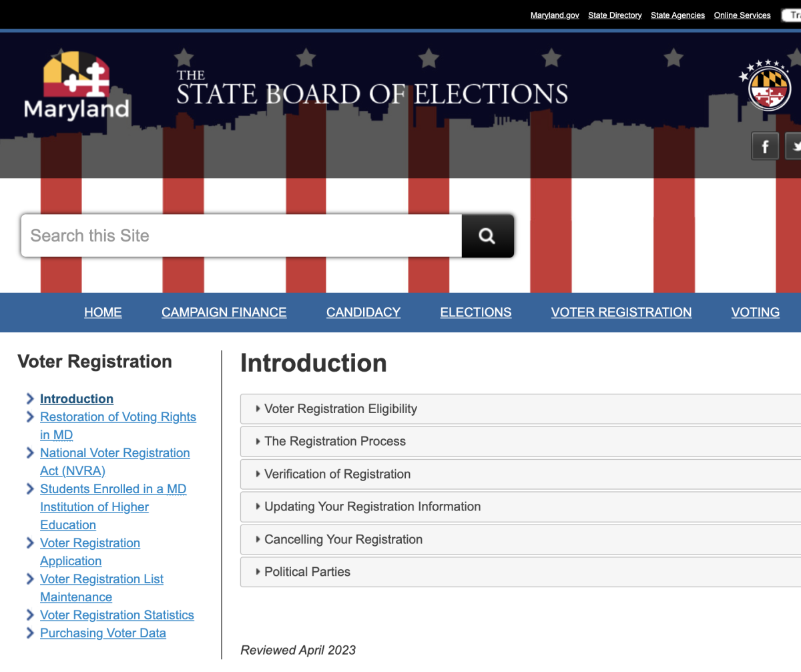The width and height of the screenshot is (801, 672).
Task: Expand Cancelling Your Registration section
Action: 521,539
